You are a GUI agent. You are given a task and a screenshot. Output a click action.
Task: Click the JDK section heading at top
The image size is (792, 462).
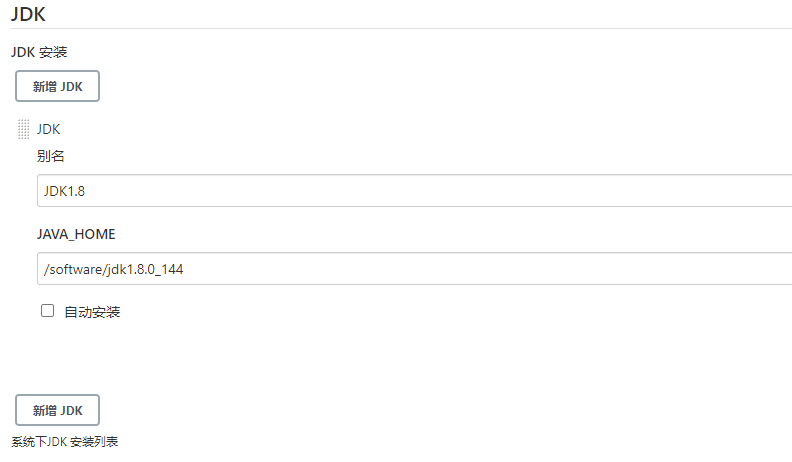[28, 14]
